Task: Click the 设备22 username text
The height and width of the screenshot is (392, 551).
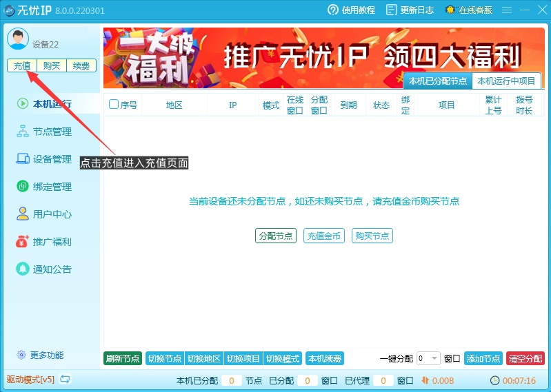Action: pos(46,45)
